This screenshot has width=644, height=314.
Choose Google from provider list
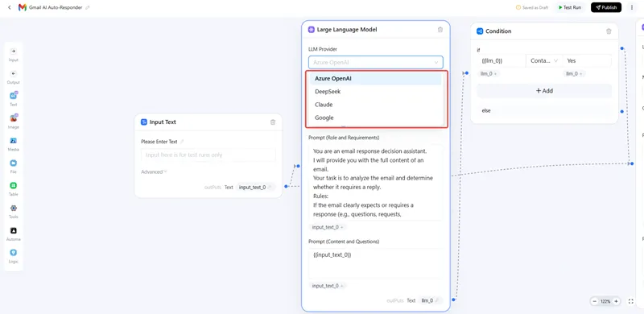tap(376, 118)
